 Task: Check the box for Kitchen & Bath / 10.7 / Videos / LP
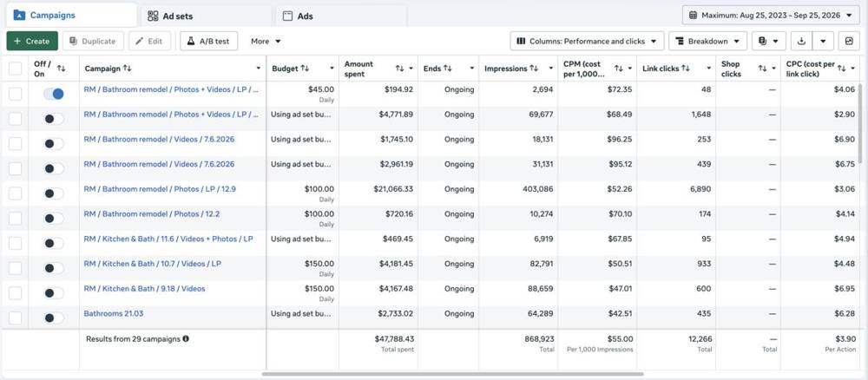coord(15,268)
